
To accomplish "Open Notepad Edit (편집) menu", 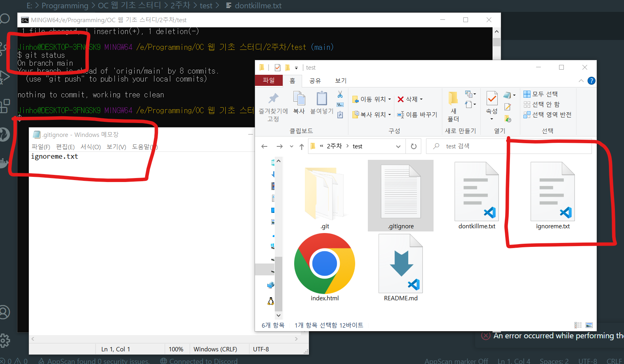I will point(65,147).
